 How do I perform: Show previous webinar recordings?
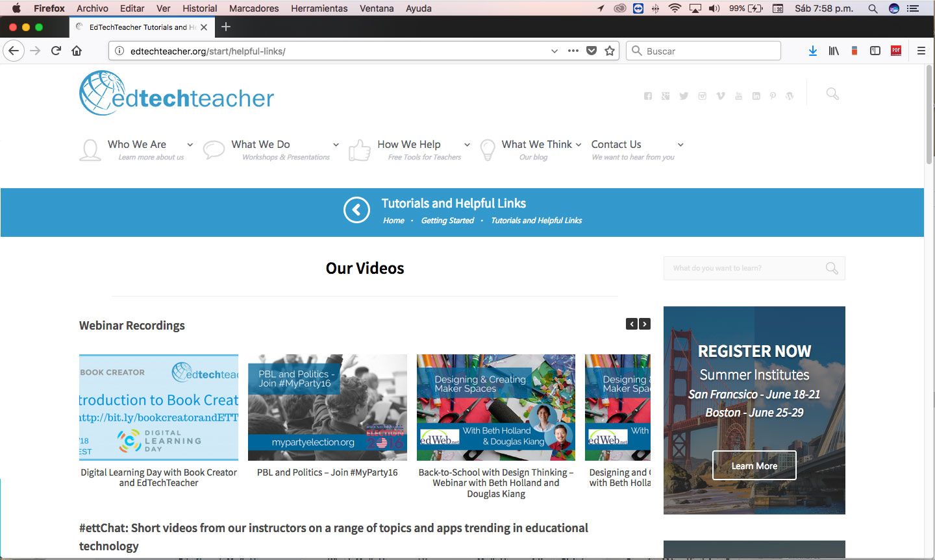point(632,324)
